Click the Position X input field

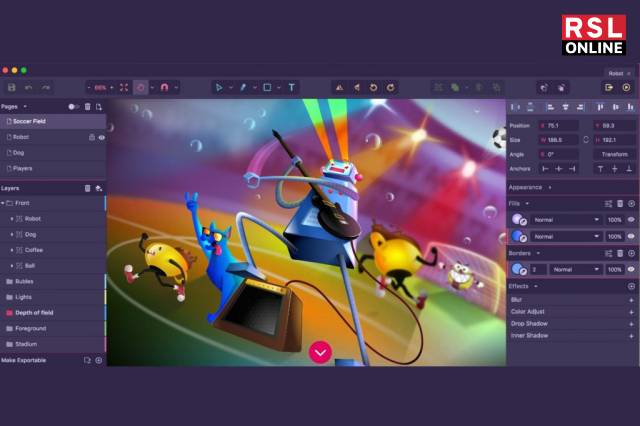(x=558, y=126)
